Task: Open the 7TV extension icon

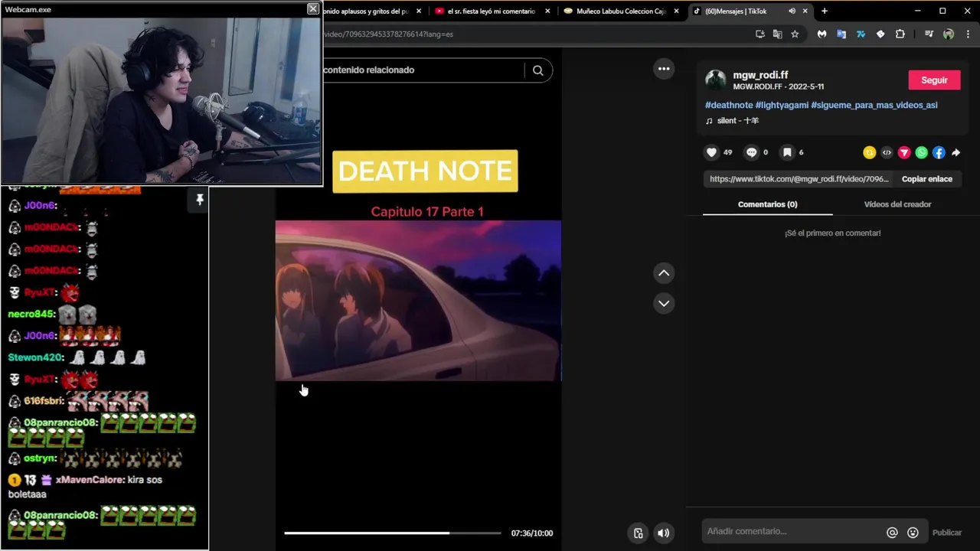Action: pos(861,34)
